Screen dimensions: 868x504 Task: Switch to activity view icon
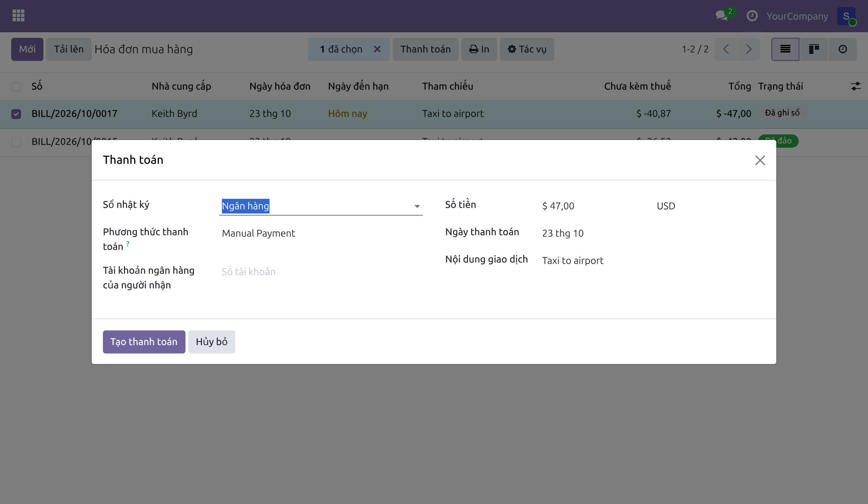tap(843, 49)
